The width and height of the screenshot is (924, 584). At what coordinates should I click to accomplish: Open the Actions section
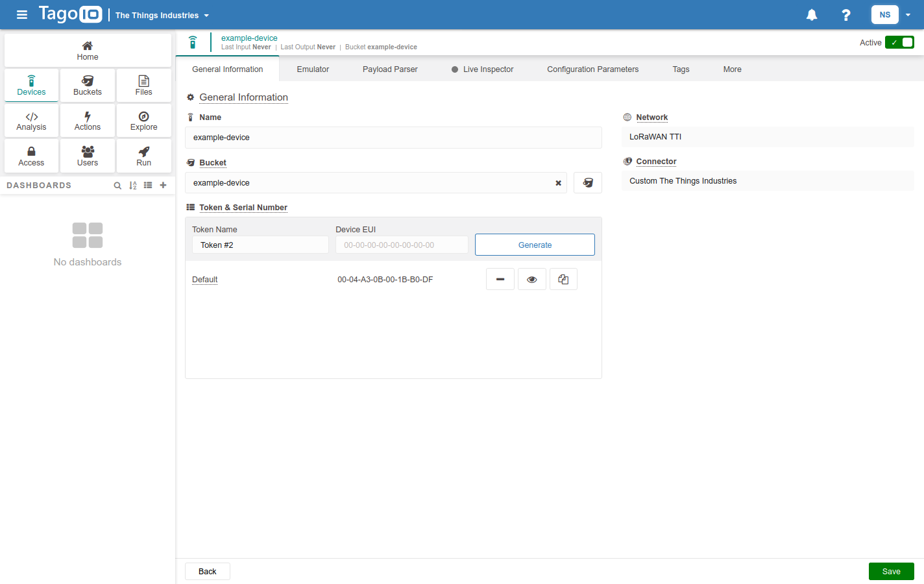point(88,121)
